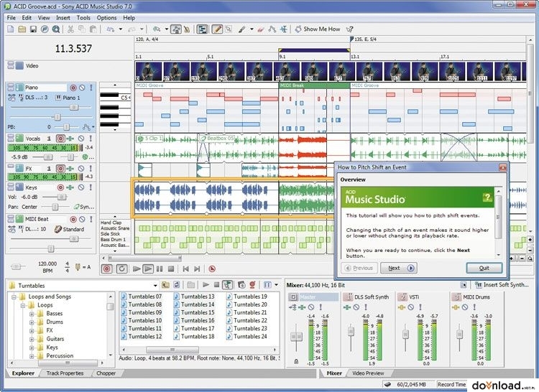Click Go to End transport button
539x392 pixels.
coord(197,269)
